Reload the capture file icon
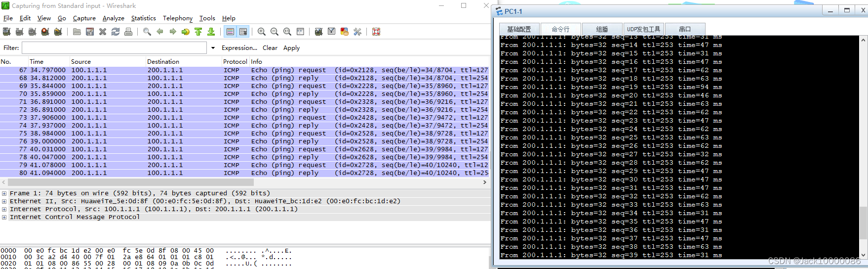Screen dimensions: 868x269 (116, 32)
